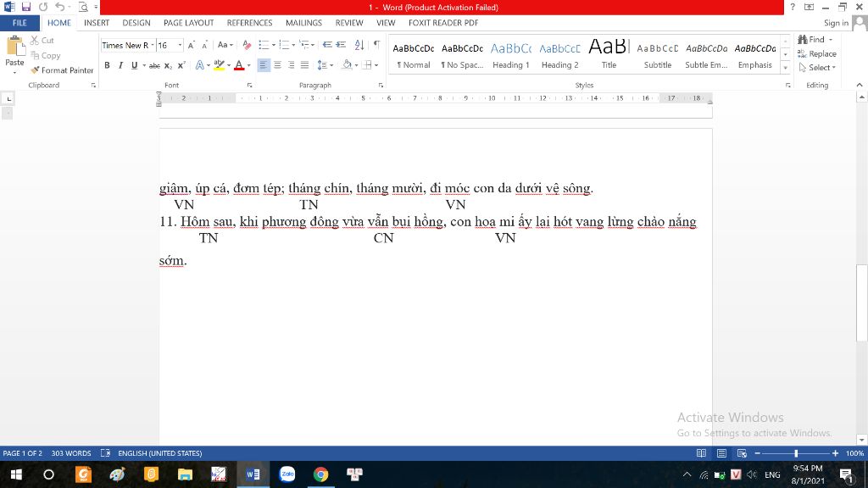
Task: Click the Zoom In plus button
Action: 835,453
